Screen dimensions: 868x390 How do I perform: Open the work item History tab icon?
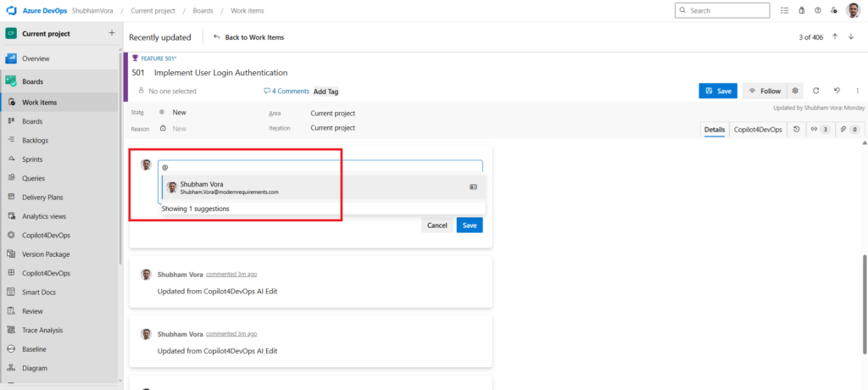(795, 130)
